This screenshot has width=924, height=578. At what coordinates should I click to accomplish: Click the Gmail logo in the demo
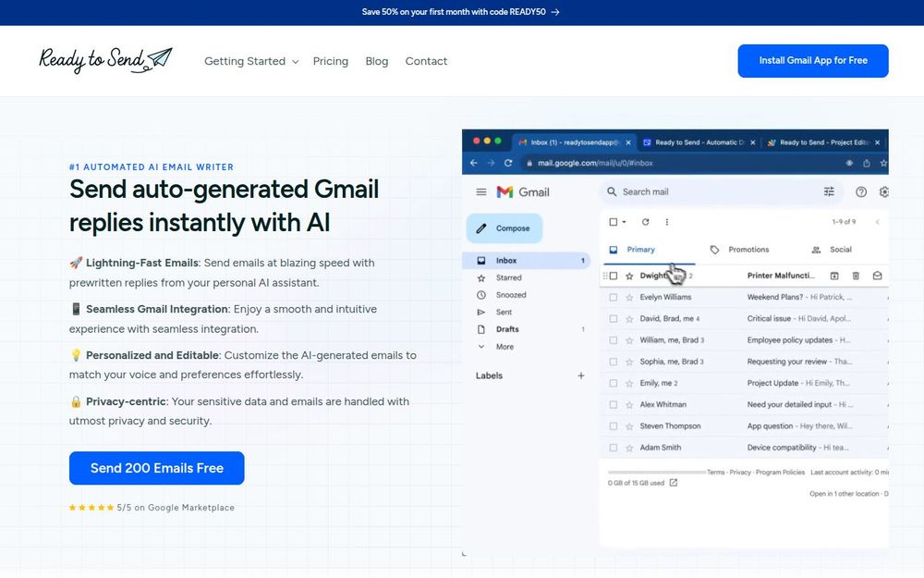[523, 191]
